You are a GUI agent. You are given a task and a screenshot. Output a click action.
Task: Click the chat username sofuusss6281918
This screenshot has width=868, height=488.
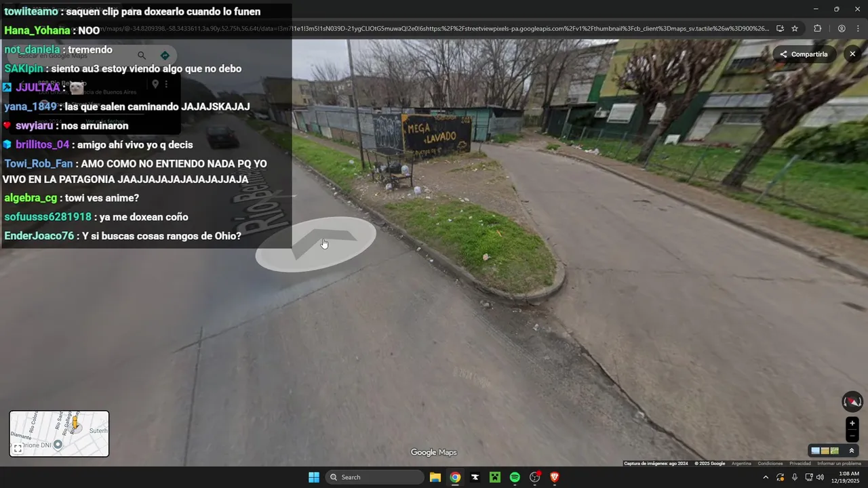[x=47, y=217]
